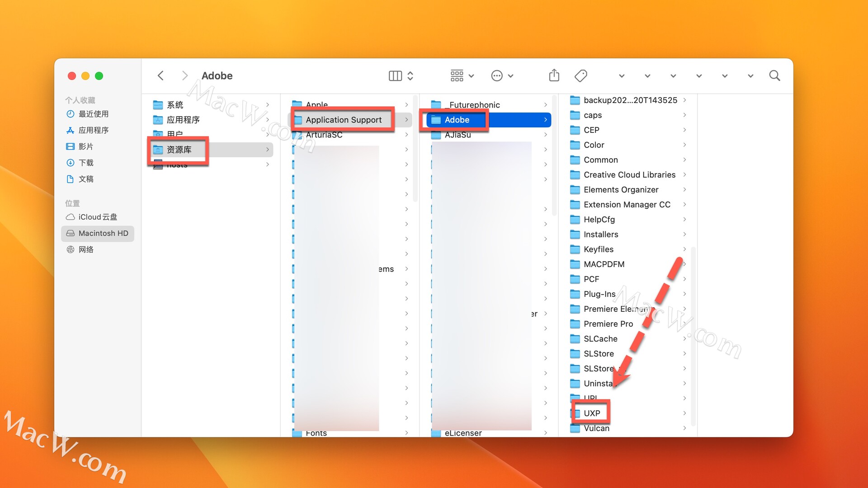Open the group-by grid icon menu
Screen dimensions: 868x488
457,75
